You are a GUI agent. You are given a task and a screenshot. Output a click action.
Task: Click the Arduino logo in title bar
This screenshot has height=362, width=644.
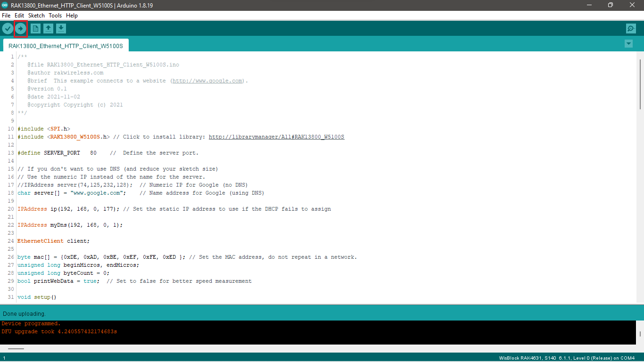[x=5, y=5]
